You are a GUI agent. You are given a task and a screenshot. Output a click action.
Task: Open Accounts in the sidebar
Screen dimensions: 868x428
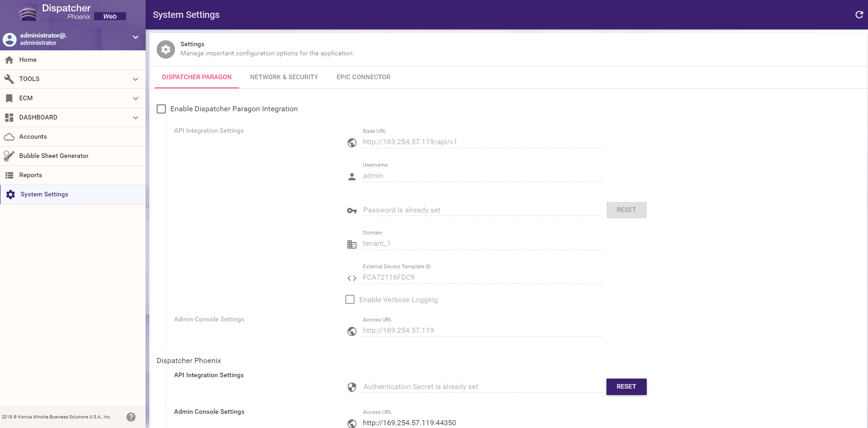coord(73,137)
